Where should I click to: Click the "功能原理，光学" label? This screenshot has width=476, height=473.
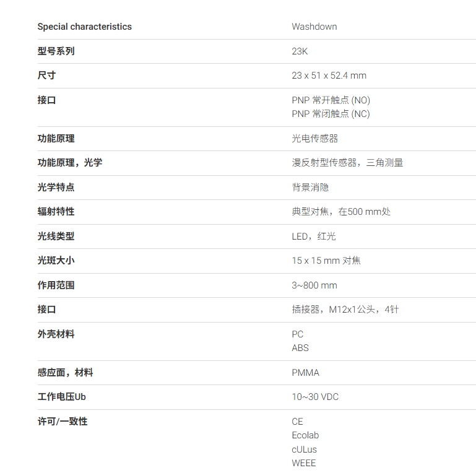pos(70,163)
